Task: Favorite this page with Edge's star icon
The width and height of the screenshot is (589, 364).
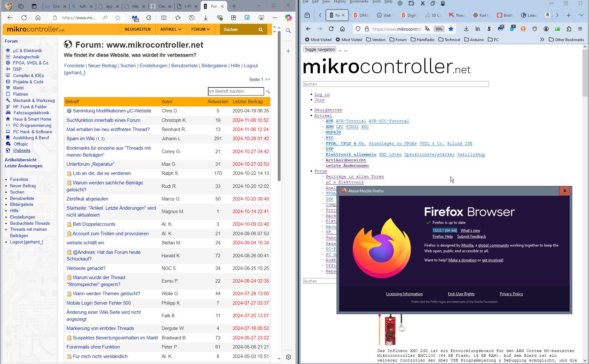Action: tap(118, 18)
